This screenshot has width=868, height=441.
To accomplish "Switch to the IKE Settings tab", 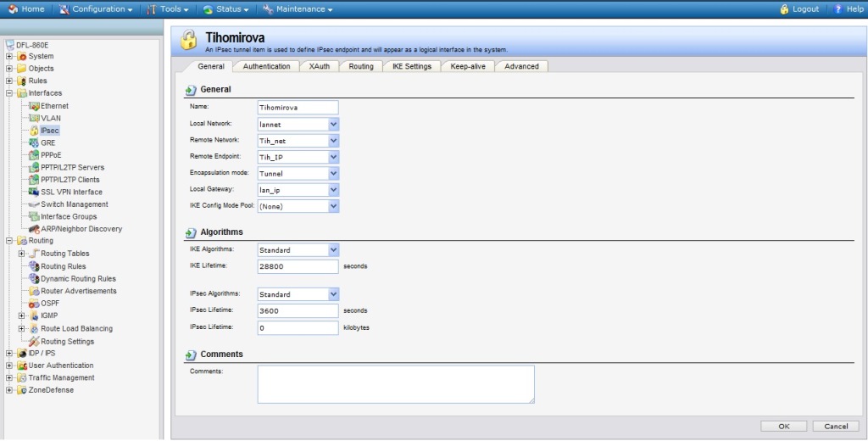I will [x=411, y=66].
